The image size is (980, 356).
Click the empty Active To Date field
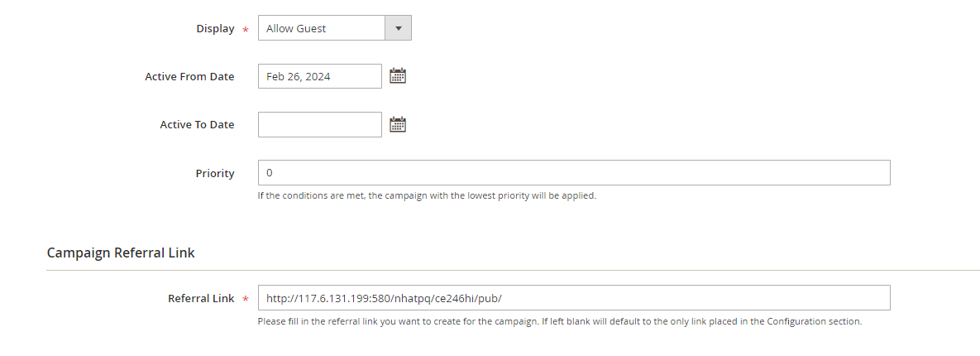point(319,125)
